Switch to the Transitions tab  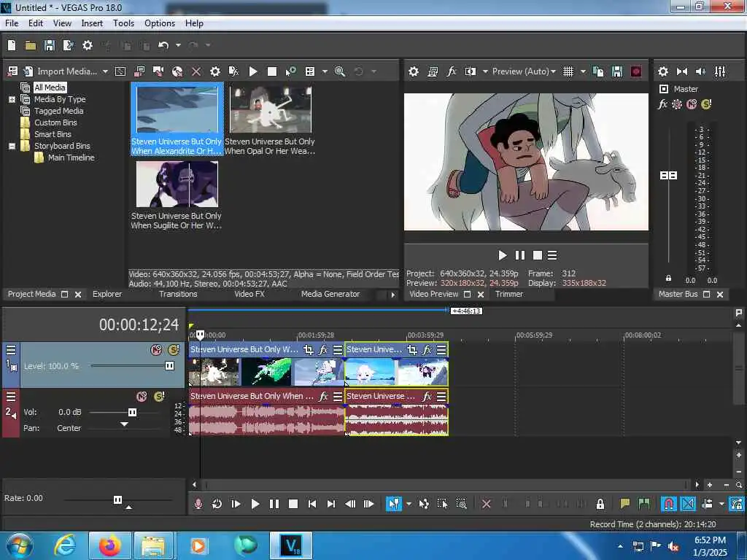click(x=178, y=295)
